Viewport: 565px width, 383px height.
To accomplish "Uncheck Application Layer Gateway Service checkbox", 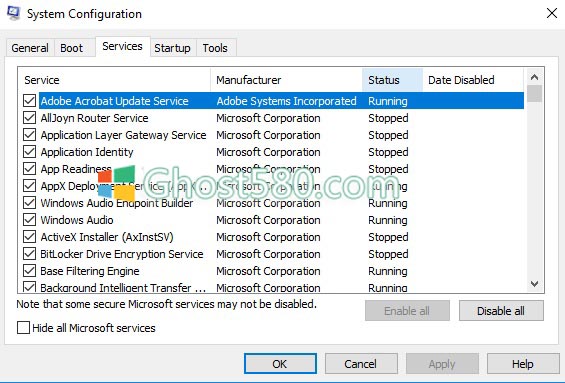I will 30,135.
